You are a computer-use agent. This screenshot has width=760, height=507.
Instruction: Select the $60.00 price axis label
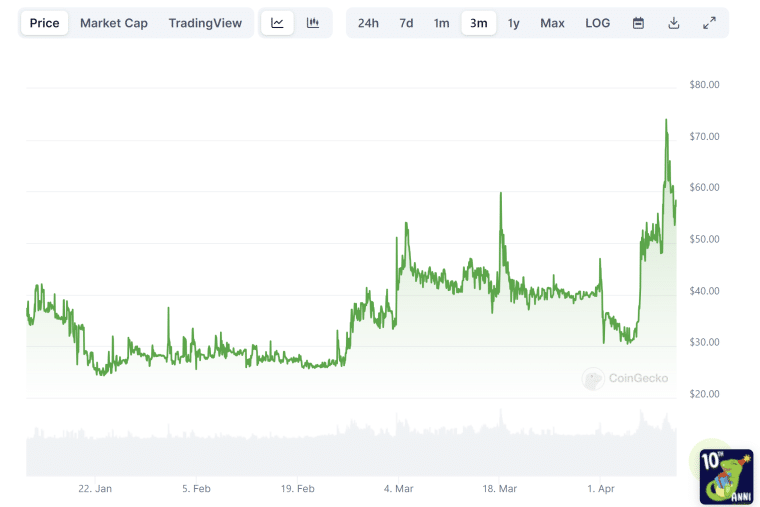click(x=704, y=188)
